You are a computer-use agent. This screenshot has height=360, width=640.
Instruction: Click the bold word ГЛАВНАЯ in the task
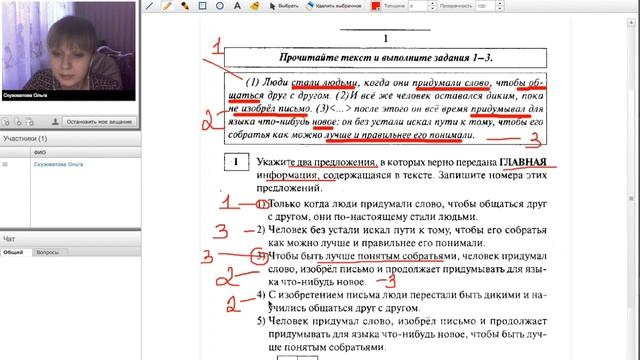tap(523, 162)
